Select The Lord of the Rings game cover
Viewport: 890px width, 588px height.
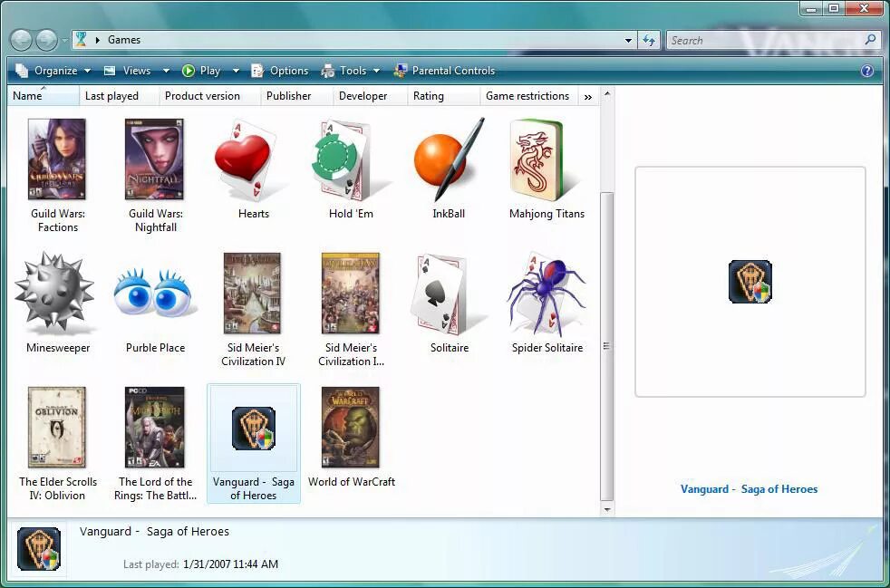[154, 428]
